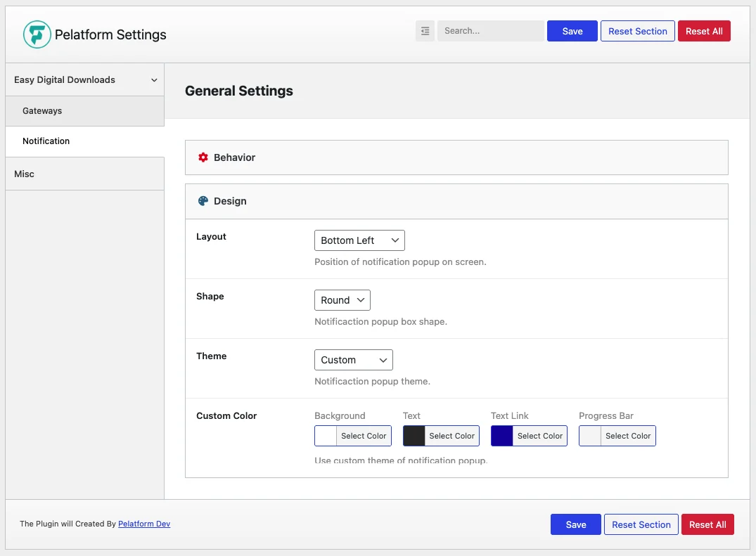This screenshot has height=556, width=756.
Task: Click the Pelatform logo icon
Action: [37, 34]
